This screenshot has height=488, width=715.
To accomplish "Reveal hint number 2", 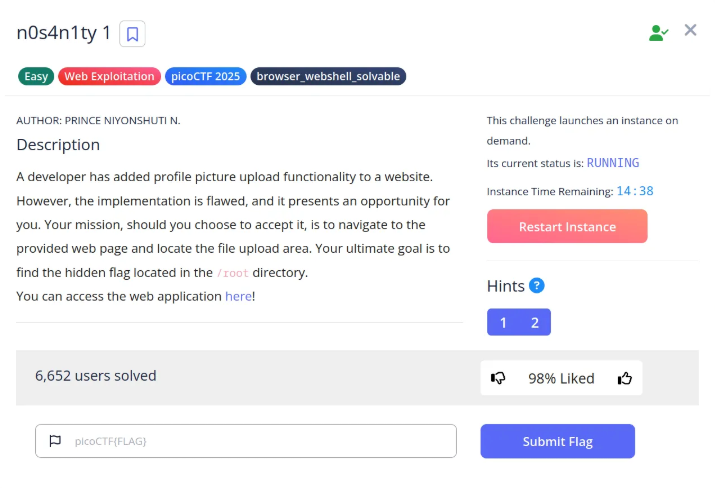I will click(x=535, y=322).
